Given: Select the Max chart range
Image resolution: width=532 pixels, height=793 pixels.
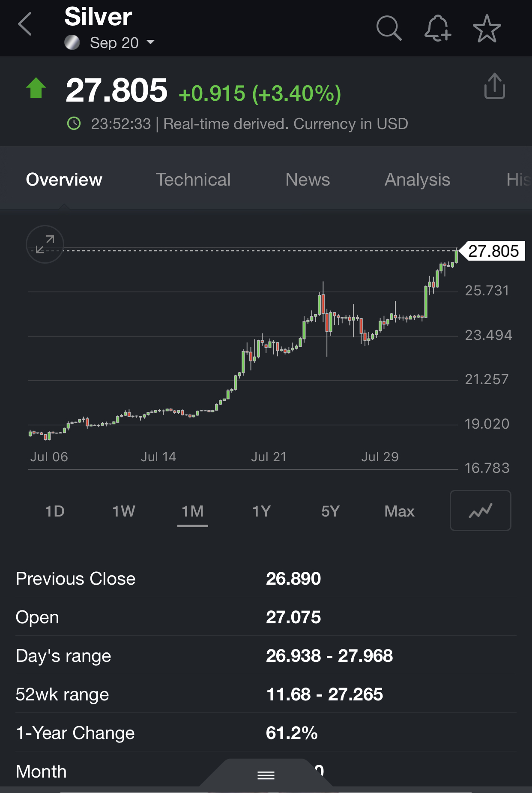Looking at the screenshot, I should pyautogui.click(x=399, y=511).
